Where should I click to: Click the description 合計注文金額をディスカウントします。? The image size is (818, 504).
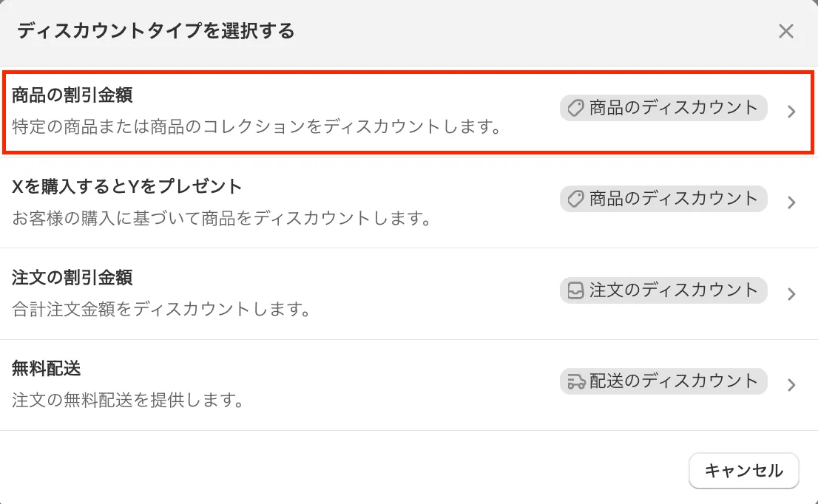pos(160,309)
